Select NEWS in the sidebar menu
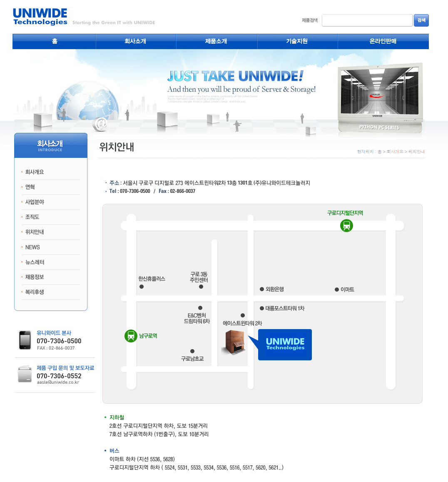This screenshot has height=482, width=448. point(32,247)
